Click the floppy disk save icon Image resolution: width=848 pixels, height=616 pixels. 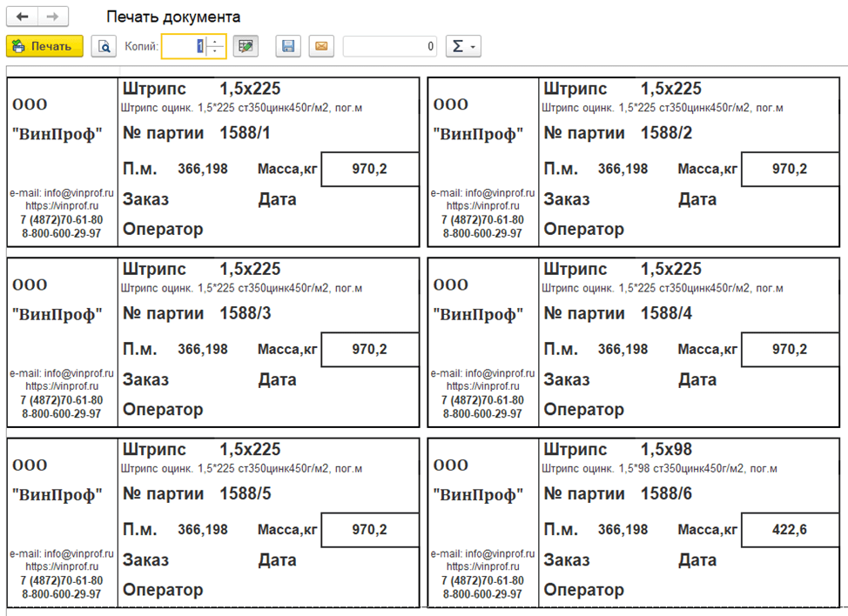(x=289, y=46)
